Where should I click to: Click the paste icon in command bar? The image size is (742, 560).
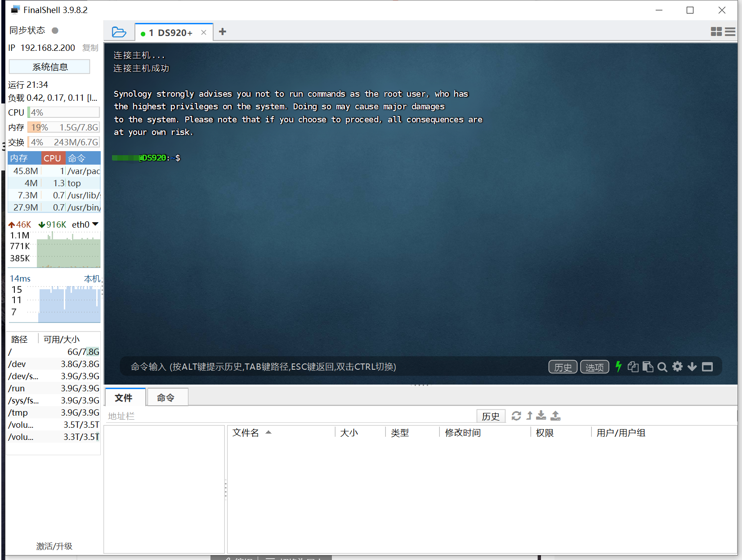coord(648,367)
